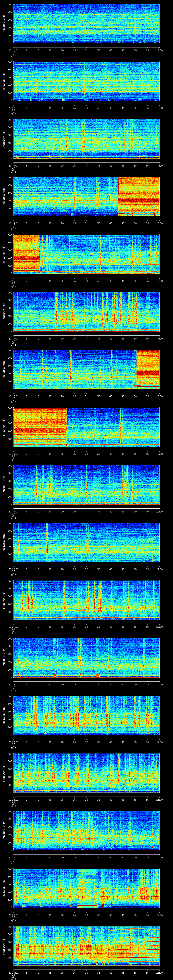Click the 19:00 end time label

point(160,454)
